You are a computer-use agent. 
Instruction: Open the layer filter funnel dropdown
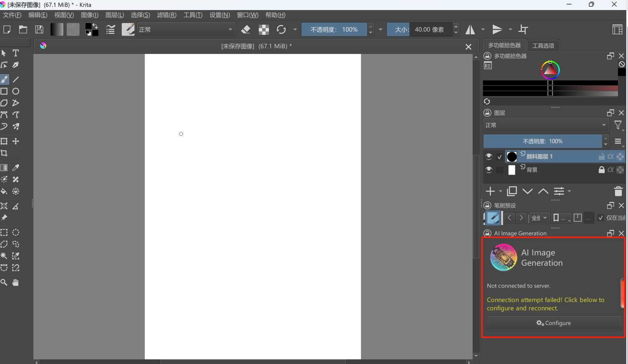[x=618, y=125]
